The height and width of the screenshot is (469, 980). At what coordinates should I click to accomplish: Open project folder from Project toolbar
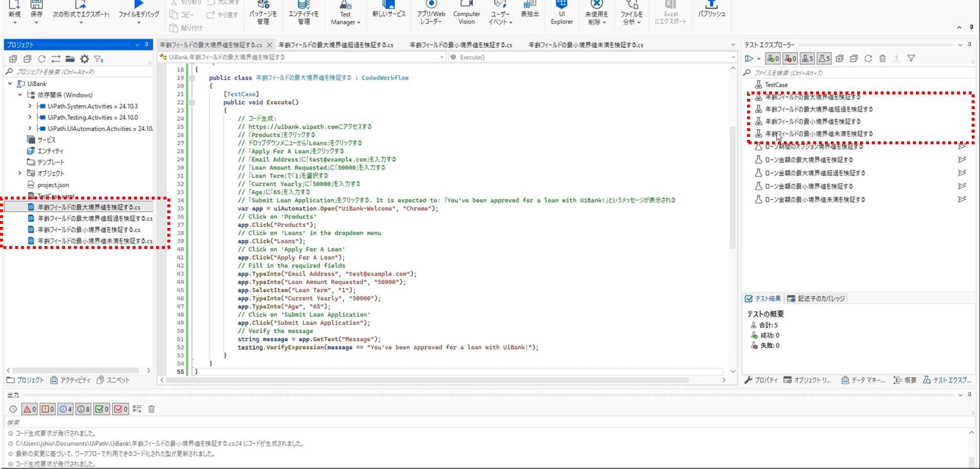[x=70, y=59]
